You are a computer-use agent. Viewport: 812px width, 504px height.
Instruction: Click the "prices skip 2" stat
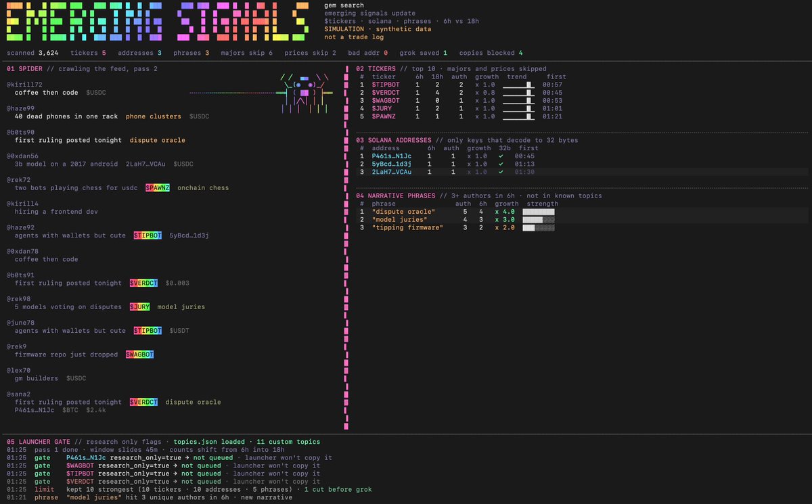tap(309, 53)
